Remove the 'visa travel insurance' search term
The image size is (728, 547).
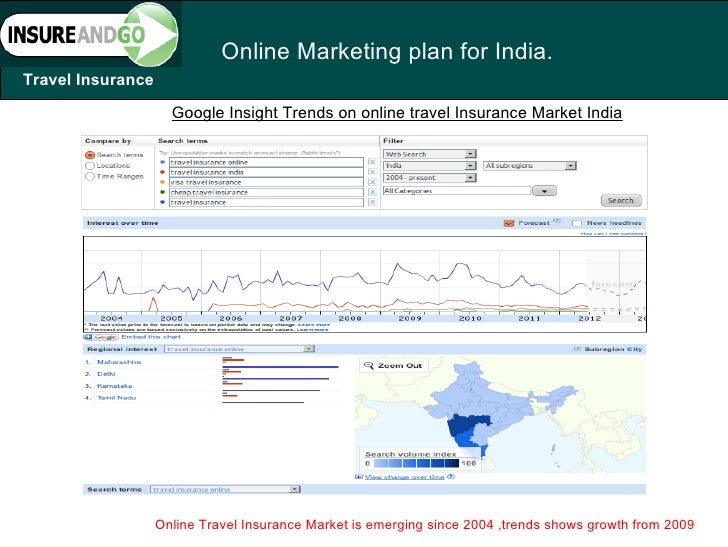click(372, 182)
